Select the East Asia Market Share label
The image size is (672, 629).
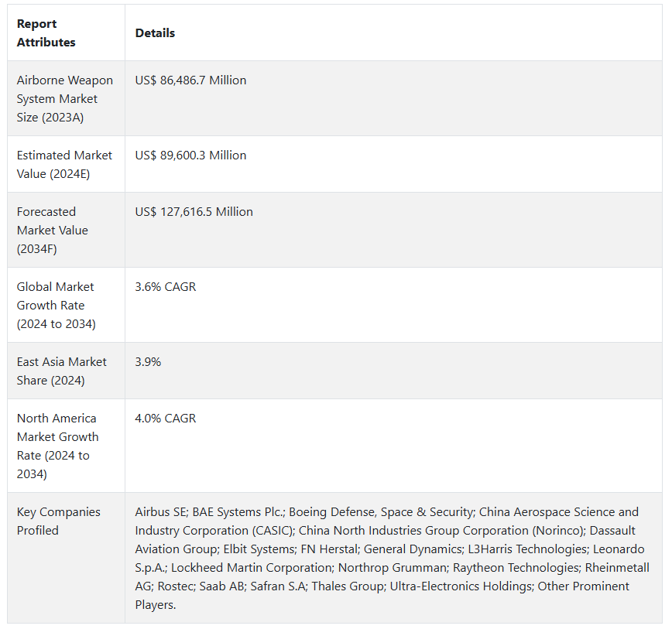tap(62, 371)
